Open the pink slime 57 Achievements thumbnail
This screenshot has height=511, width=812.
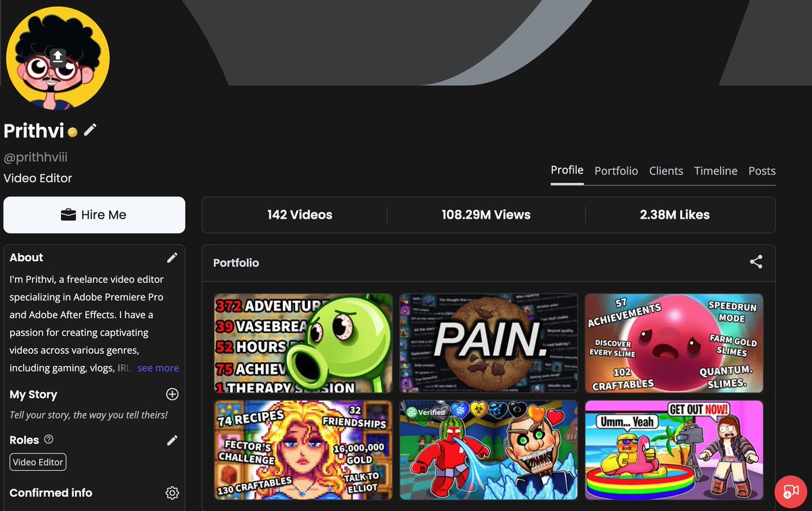[674, 343]
